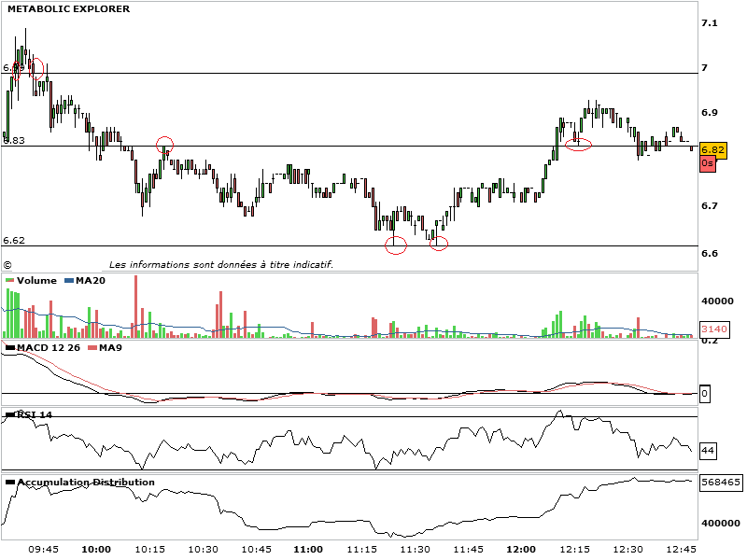Screen dimensions: 747x560
Task: Click the MACD value tag showing 0
Action: [705, 394]
